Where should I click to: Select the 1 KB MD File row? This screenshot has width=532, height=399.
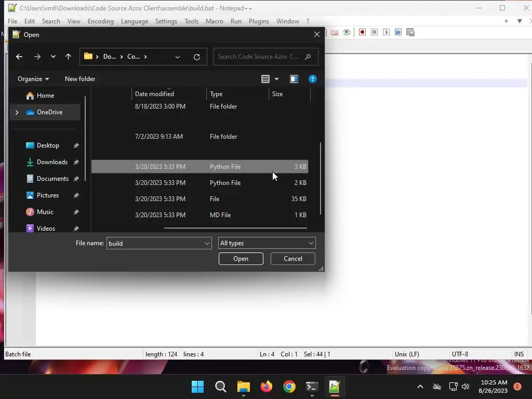pyautogui.click(x=200, y=215)
